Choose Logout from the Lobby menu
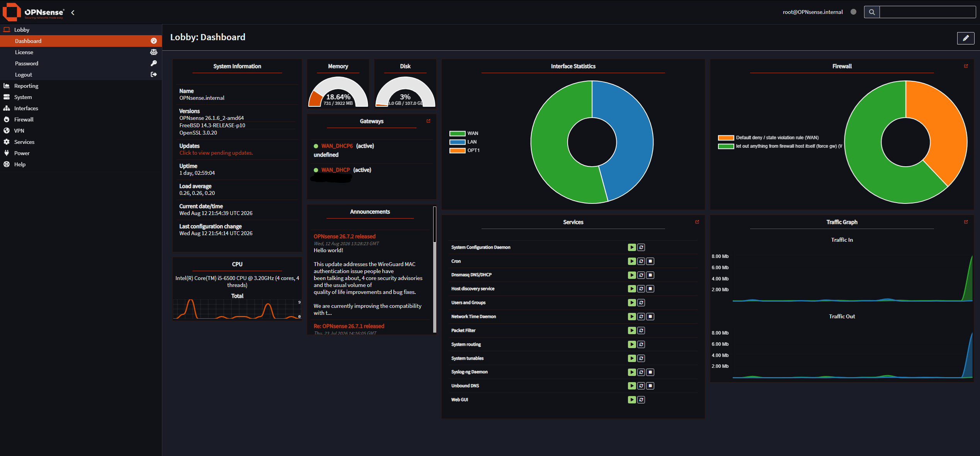Viewport: 980px width, 456px height. [x=81, y=75]
